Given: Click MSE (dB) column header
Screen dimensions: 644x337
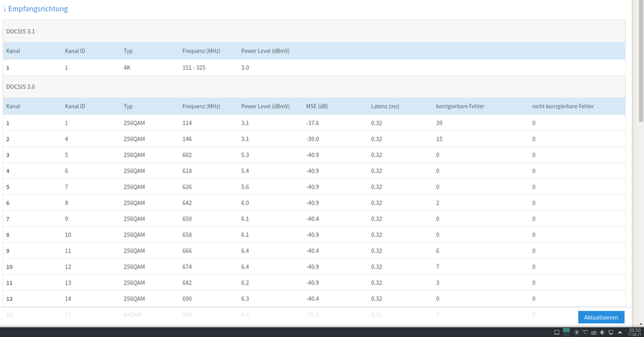Looking at the screenshot, I should [317, 106].
